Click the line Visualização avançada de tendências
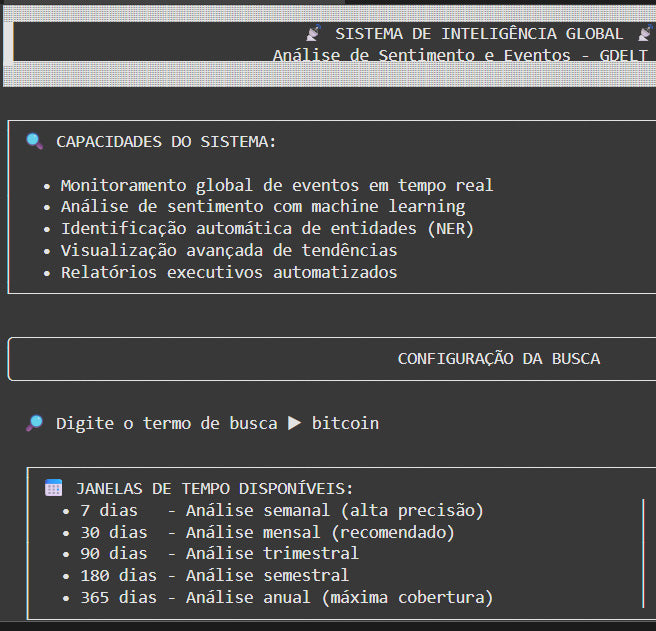The width and height of the screenshot is (656, 631). tap(229, 250)
